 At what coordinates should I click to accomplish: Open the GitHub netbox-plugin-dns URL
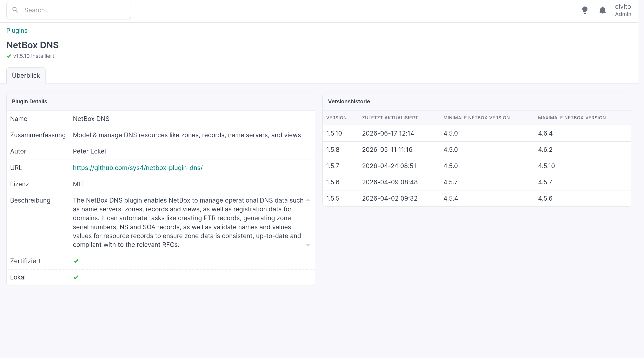138,168
